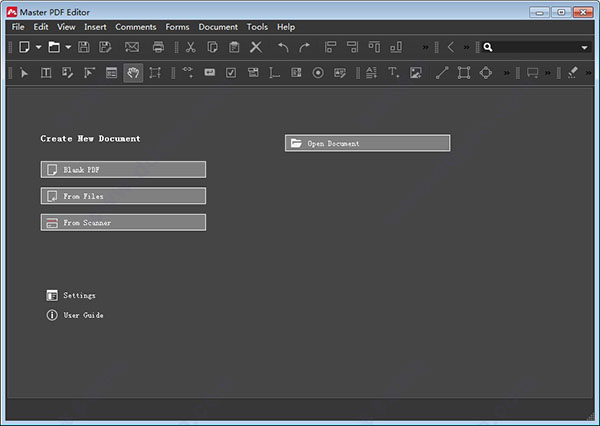Select the Edit Forms pencil tool
Viewport: 600px width, 426px height.
click(x=67, y=73)
